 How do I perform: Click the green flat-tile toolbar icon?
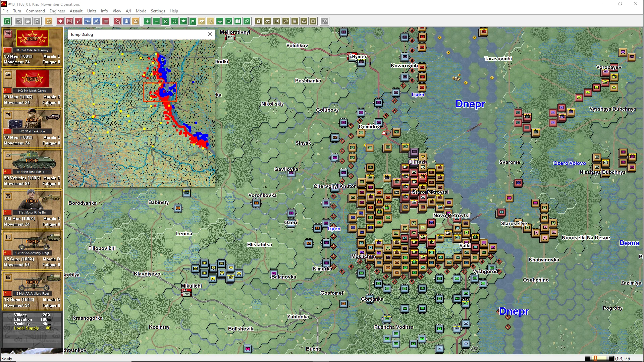coord(220,21)
